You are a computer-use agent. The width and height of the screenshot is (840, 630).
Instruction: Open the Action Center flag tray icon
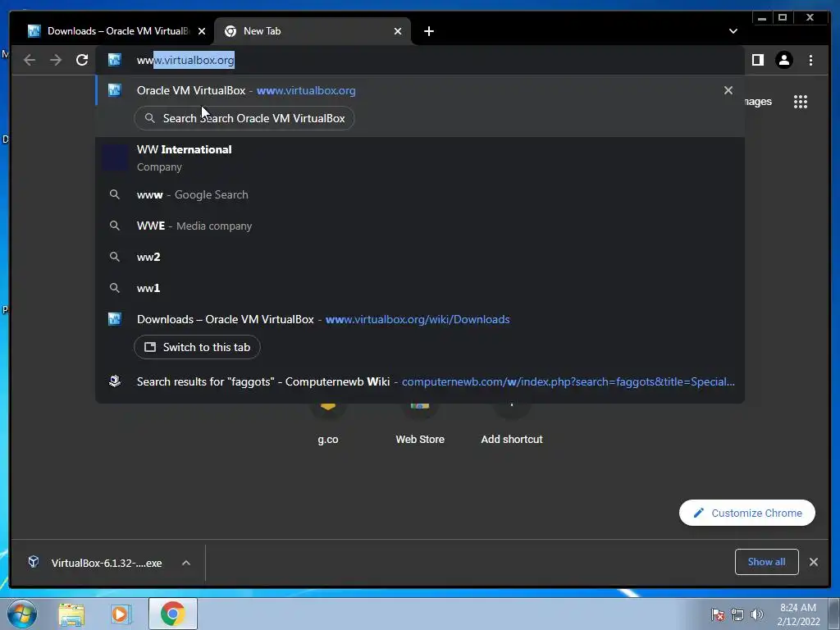718,614
